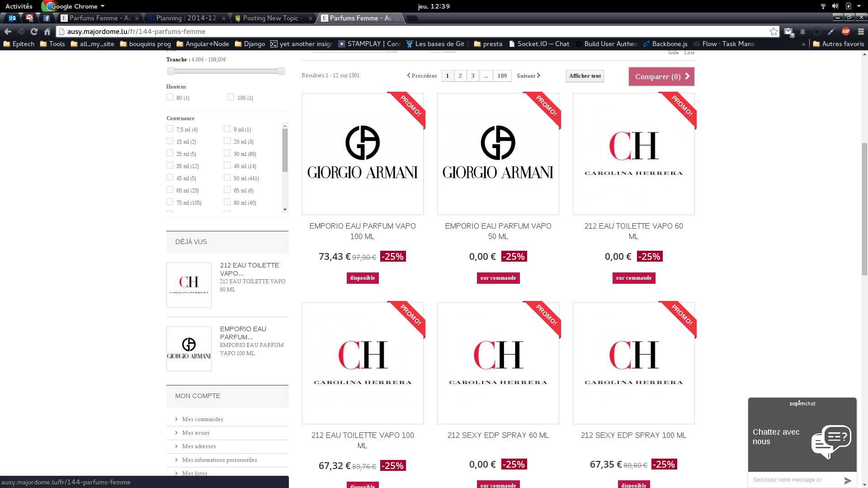Check the 80 ml (40) filter

point(227,202)
